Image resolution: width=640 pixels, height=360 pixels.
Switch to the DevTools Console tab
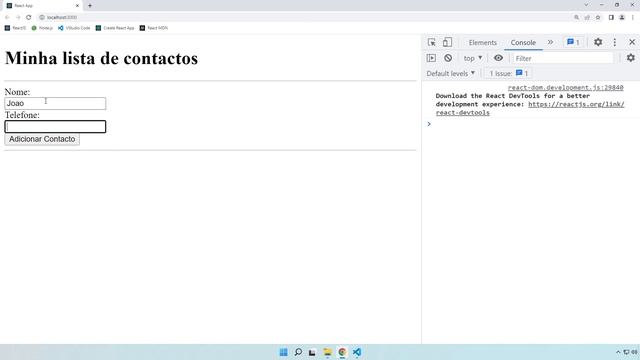(x=523, y=42)
